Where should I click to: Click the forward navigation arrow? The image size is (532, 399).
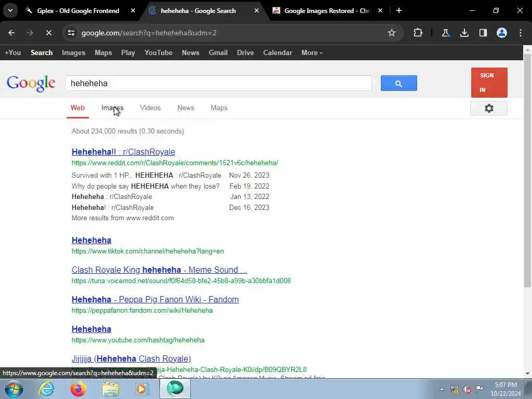30,33
